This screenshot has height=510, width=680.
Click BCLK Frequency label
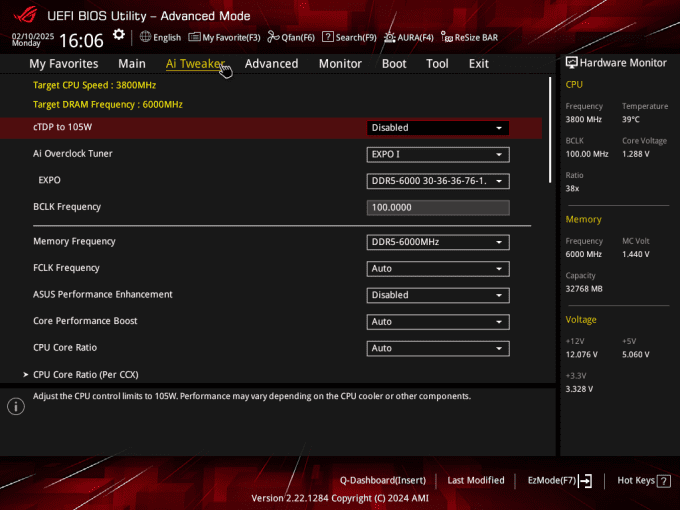tap(67, 206)
